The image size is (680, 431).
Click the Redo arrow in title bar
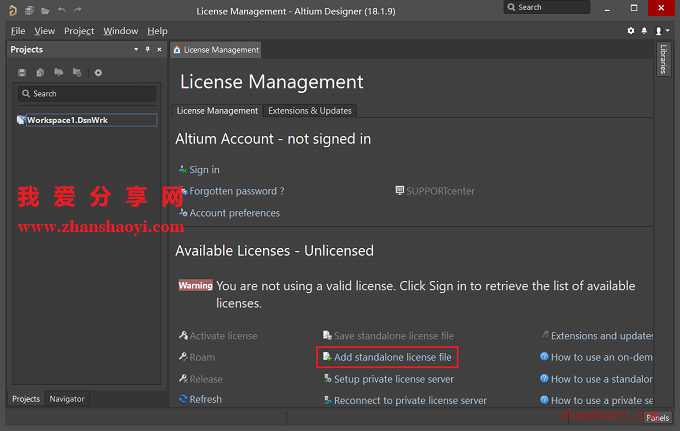click(x=78, y=10)
